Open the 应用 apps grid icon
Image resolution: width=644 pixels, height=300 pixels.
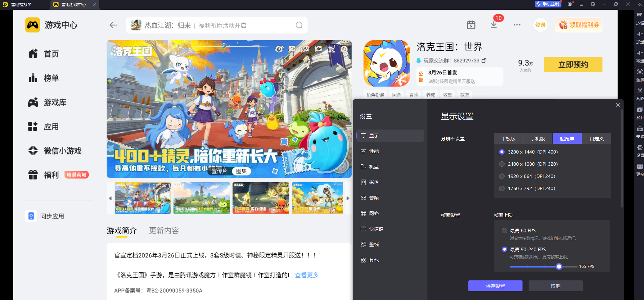pyautogui.click(x=33, y=126)
